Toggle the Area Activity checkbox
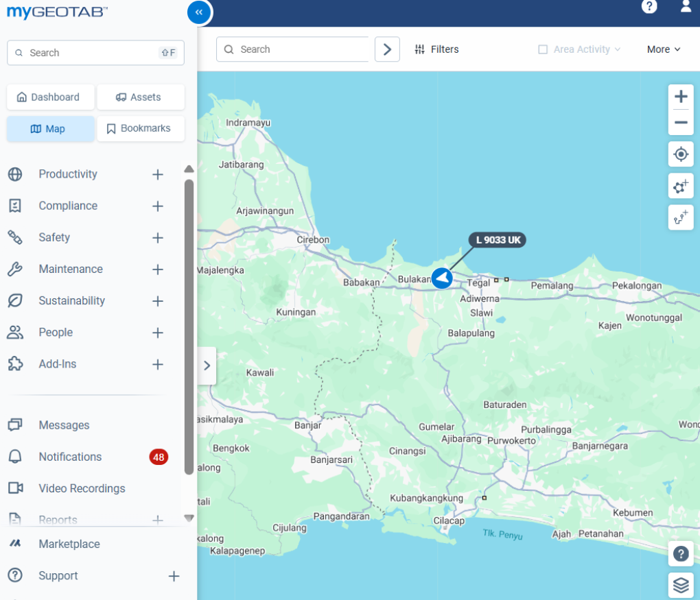This screenshot has height=600, width=700. tap(543, 49)
